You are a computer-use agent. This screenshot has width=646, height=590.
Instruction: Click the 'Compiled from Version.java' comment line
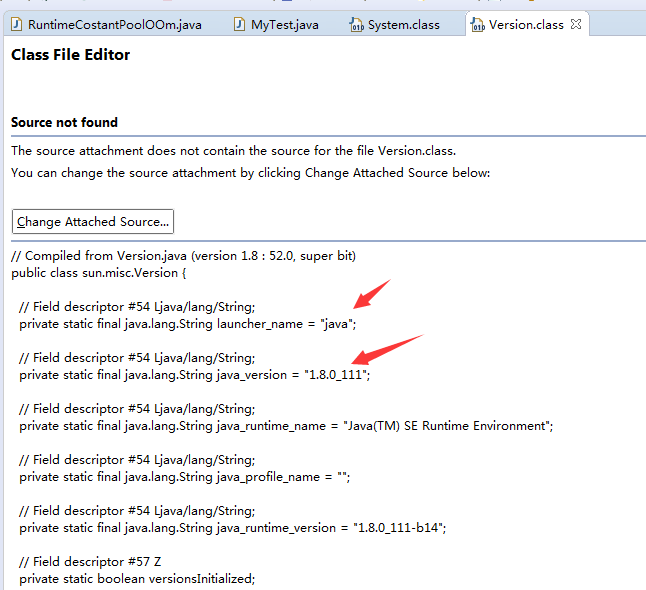(183, 256)
